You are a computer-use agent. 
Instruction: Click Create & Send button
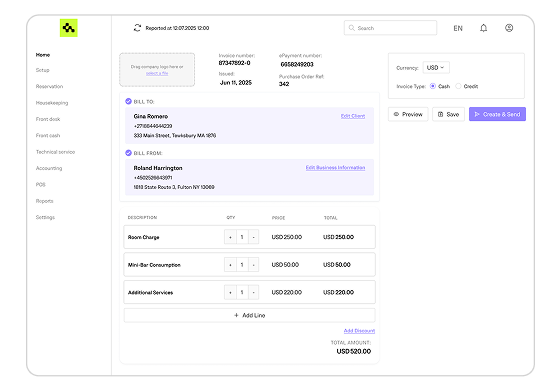(x=497, y=114)
